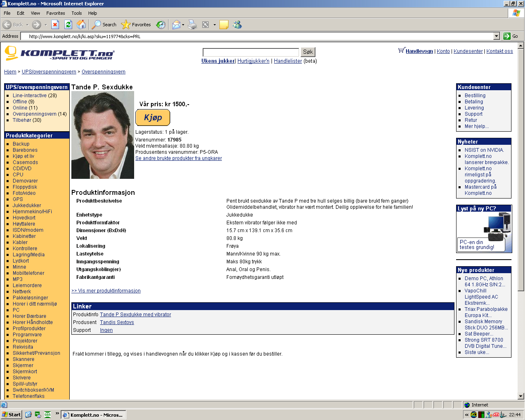Click the shopping cart icon beside Handlevogn
The image size is (525, 420).
pyautogui.click(x=401, y=50)
